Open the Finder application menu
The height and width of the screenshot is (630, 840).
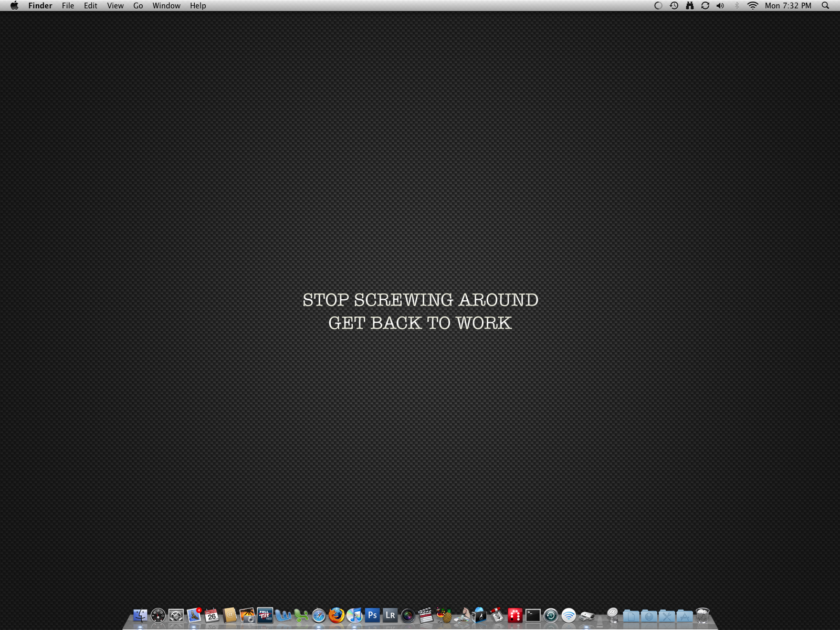tap(40, 6)
